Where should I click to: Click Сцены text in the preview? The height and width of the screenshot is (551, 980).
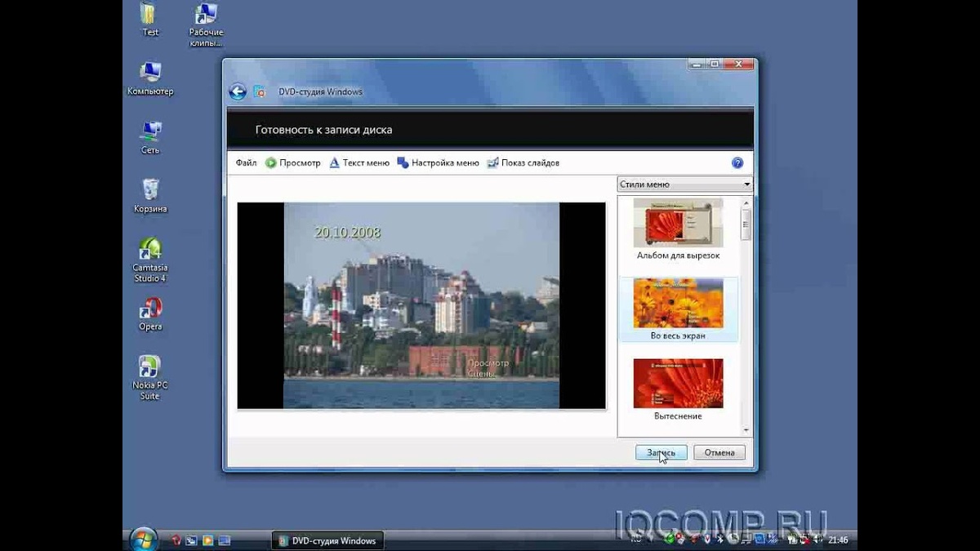[483, 373]
